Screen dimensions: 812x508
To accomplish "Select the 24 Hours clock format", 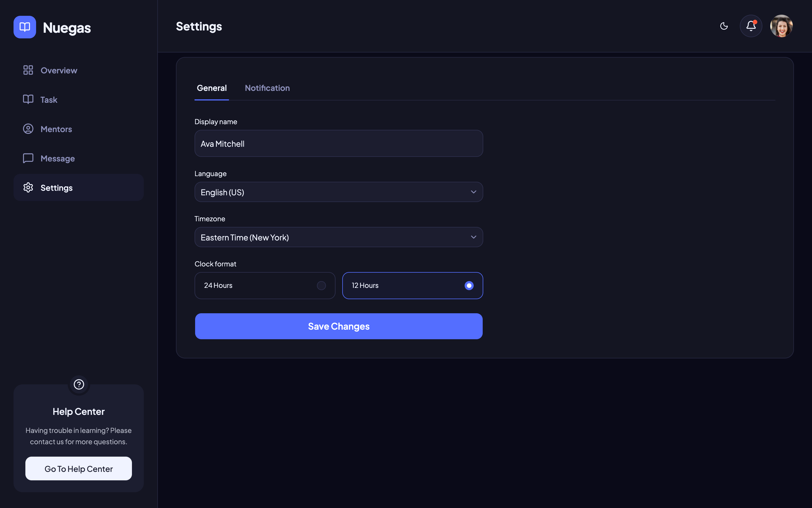I will point(265,285).
